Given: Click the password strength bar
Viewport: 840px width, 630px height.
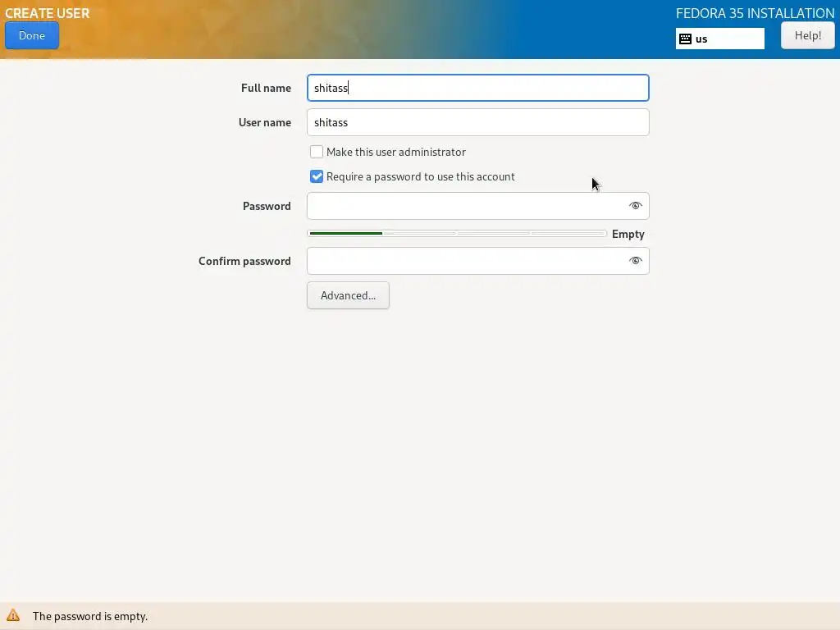Looking at the screenshot, I should [x=457, y=234].
